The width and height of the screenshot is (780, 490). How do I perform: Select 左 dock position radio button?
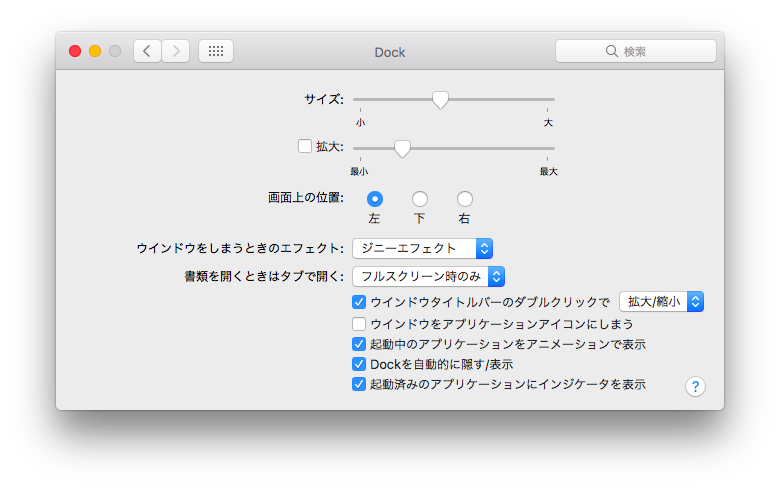(375, 199)
